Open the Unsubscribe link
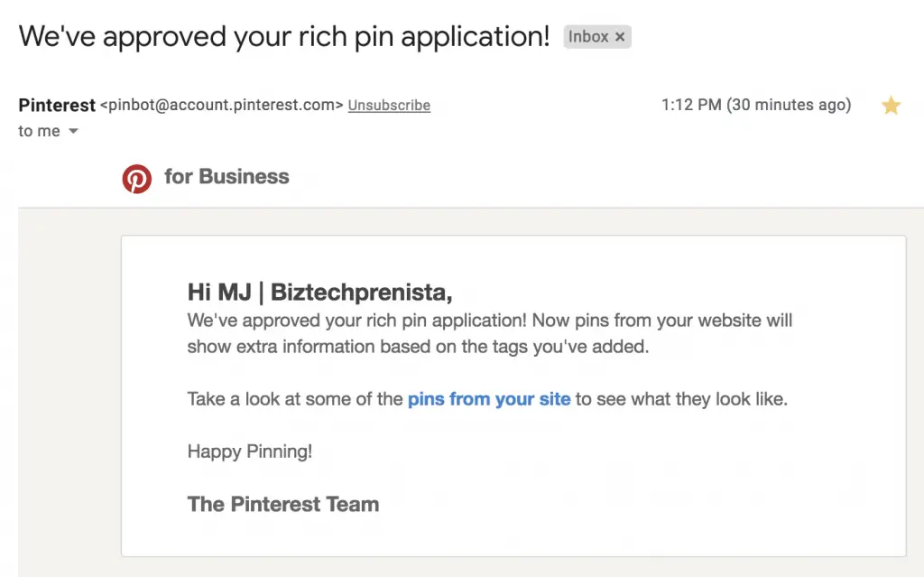Image resolution: width=924 pixels, height=577 pixels. (389, 105)
